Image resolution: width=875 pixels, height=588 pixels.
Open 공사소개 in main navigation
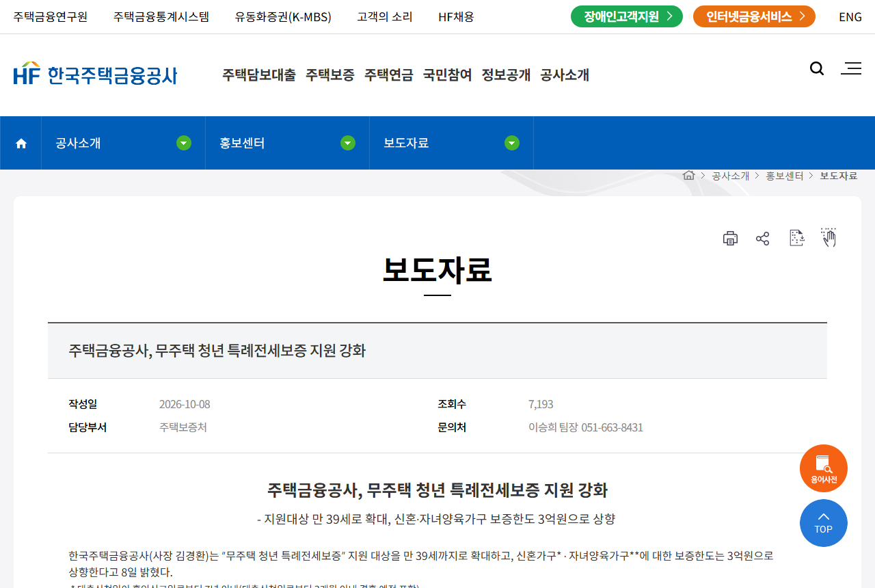point(565,75)
